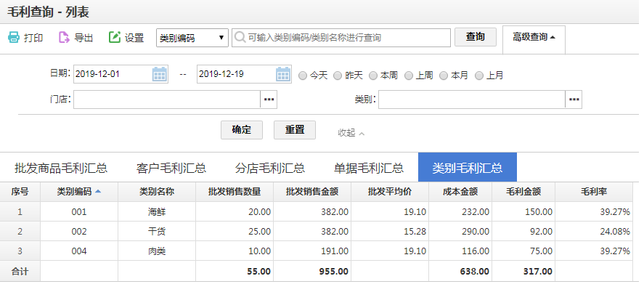
Task: Click the 15.28 average price cell
Action: click(390, 232)
